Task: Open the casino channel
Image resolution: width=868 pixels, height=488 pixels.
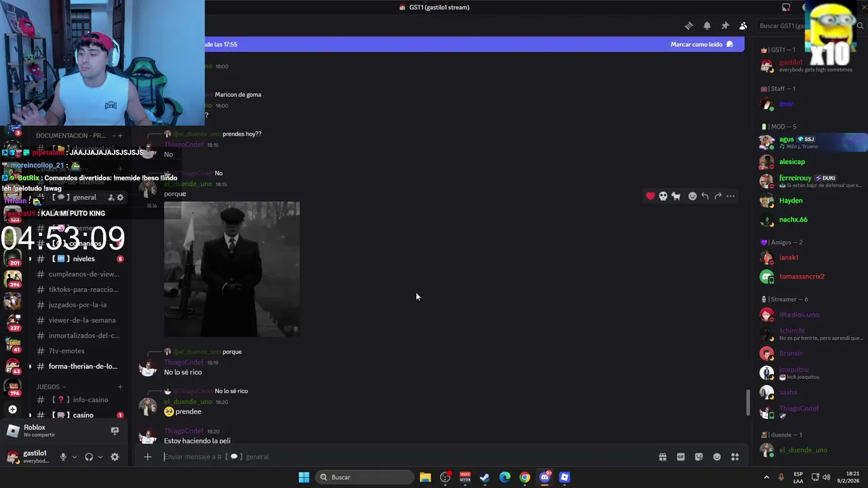Action: (81, 415)
